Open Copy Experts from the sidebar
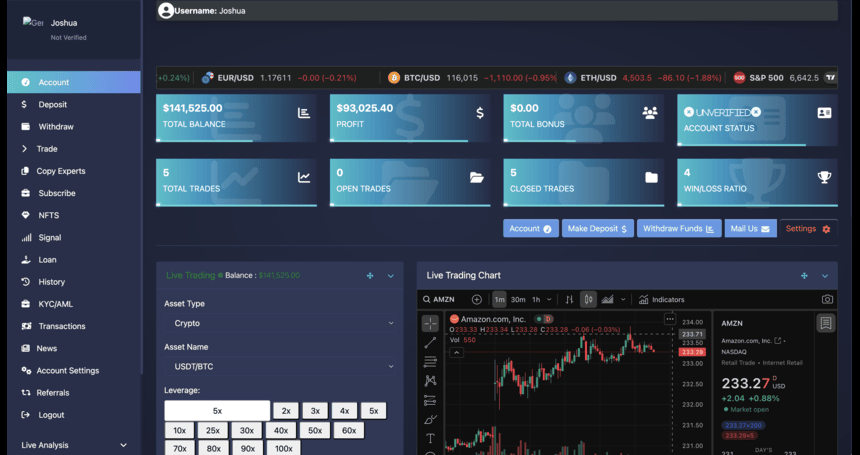860x455 pixels. [x=61, y=171]
